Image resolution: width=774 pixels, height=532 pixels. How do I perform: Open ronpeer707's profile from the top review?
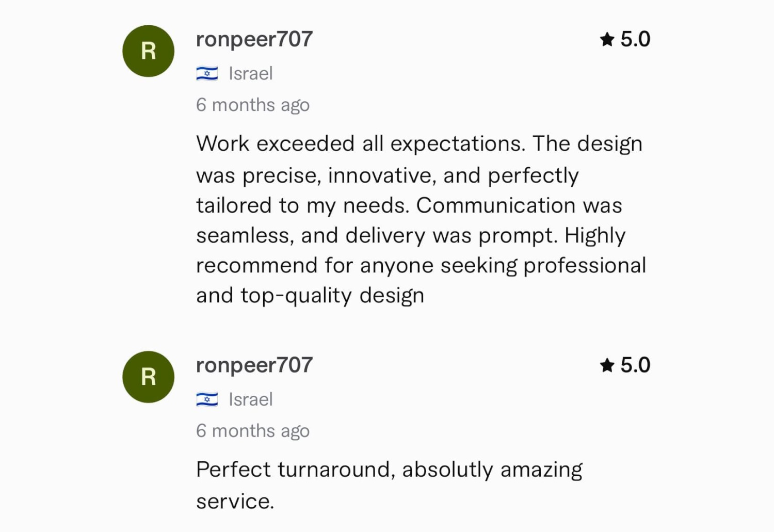[254, 39]
